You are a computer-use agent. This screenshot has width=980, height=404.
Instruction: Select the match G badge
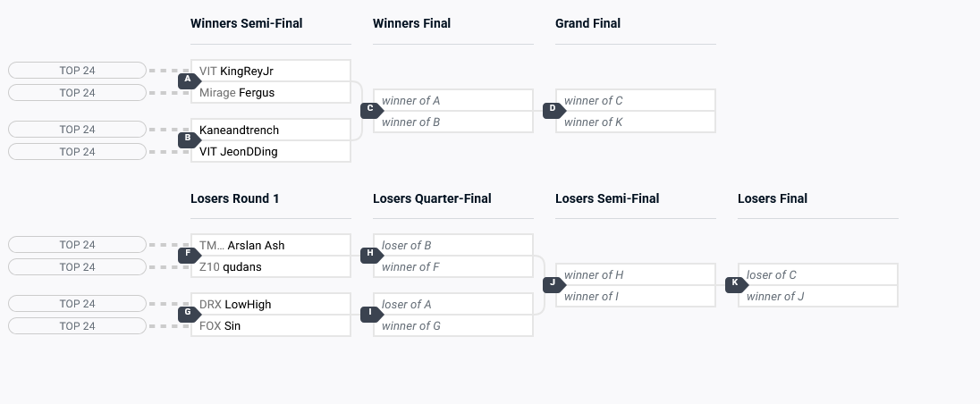(x=188, y=314)
